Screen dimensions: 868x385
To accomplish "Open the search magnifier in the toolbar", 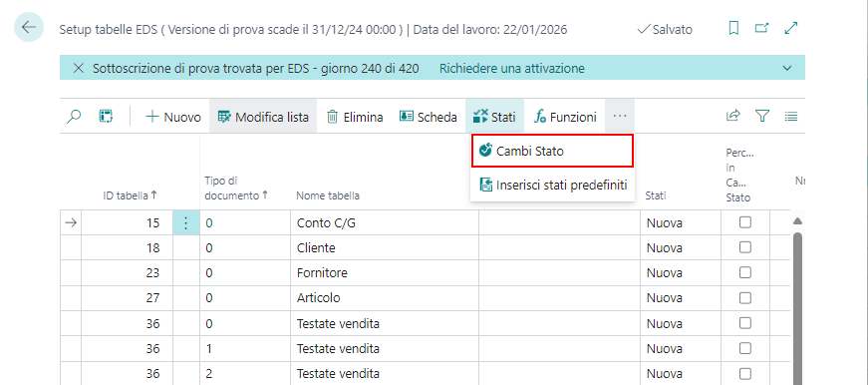I will click(74, 117).
